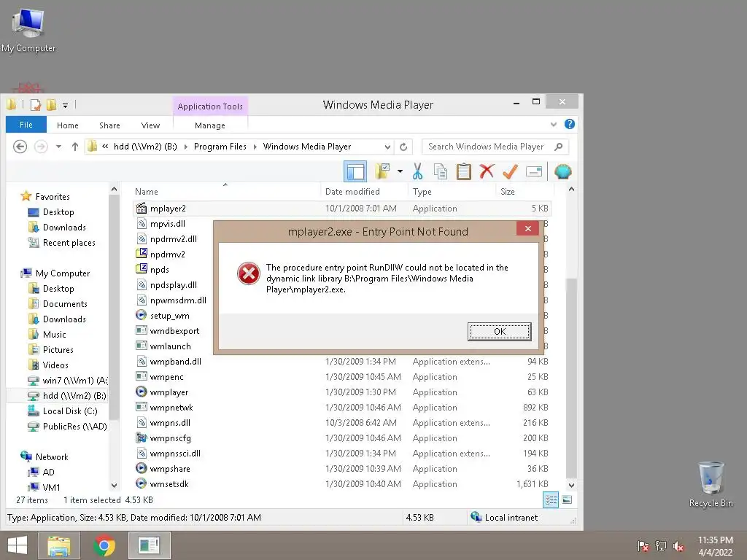
Task: Select My Computer in the navigation pane
Action: click(x=63, y=273)
